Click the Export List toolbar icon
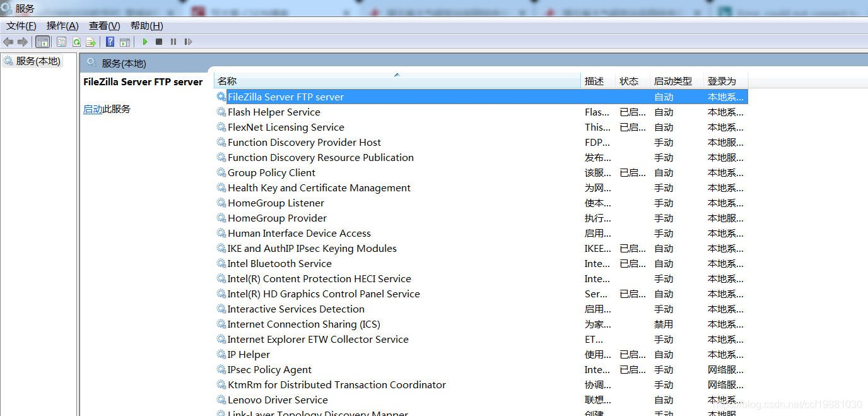The height and width of the screenshot is (416, 868). (x=91, y=42)
